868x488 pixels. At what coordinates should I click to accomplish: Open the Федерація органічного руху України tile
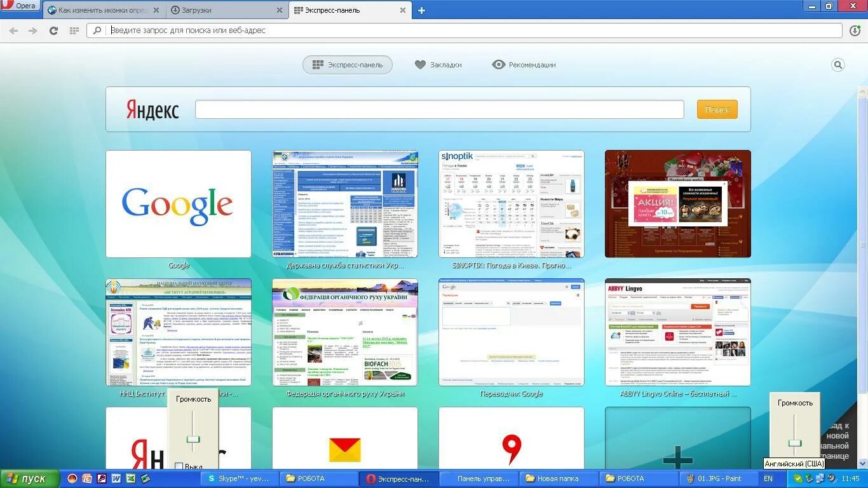tap(345, 332)
